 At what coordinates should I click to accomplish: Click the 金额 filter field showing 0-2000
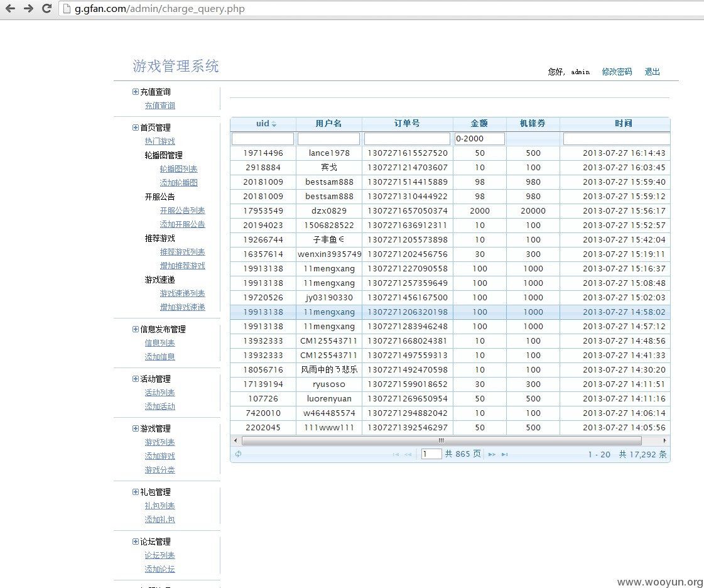(x=480, y=139)
